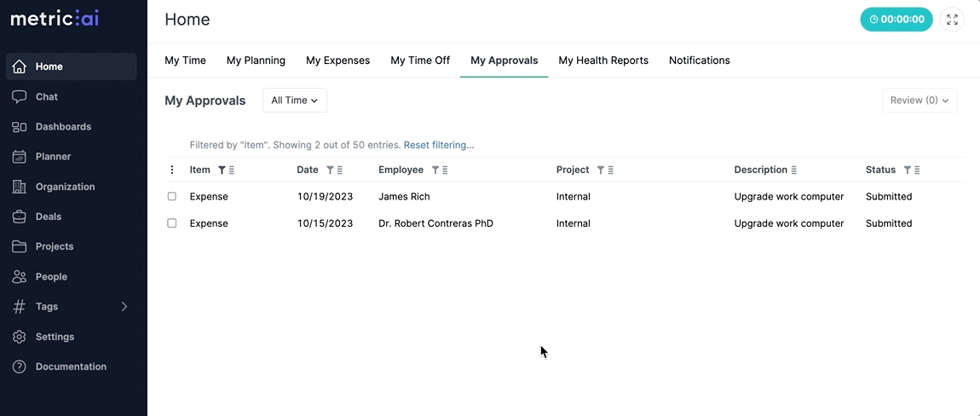Check the James Rich expense row checkbox
980x416 pixels.
click(172, 196)
